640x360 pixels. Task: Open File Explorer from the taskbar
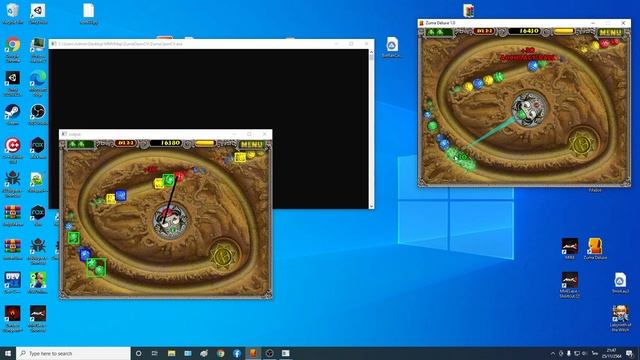[171, 353]
